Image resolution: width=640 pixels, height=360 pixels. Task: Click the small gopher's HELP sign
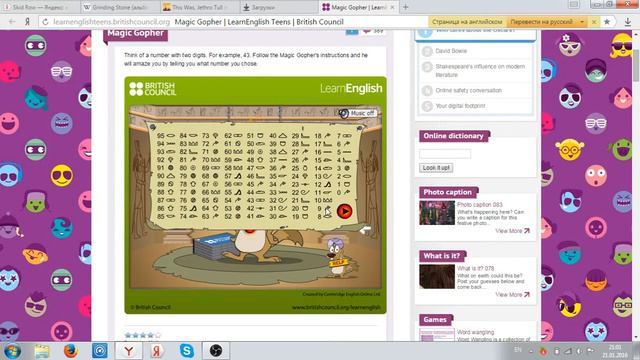point(339,263)
